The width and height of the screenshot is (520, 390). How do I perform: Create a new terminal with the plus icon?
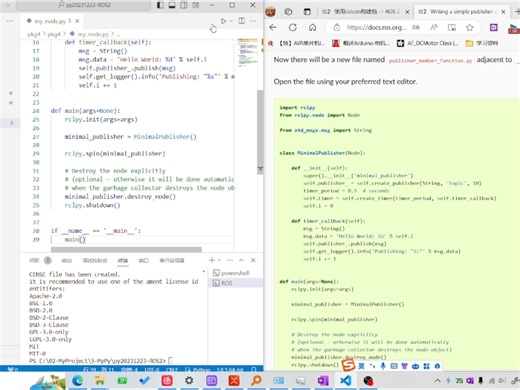pyautogui.click(x=212, y=260)
